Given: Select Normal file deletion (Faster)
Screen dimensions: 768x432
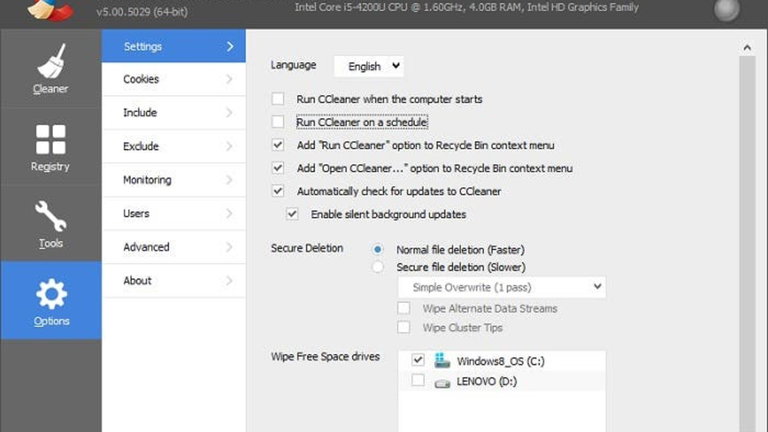Looking at the screenshot, I should pos(378,249).
